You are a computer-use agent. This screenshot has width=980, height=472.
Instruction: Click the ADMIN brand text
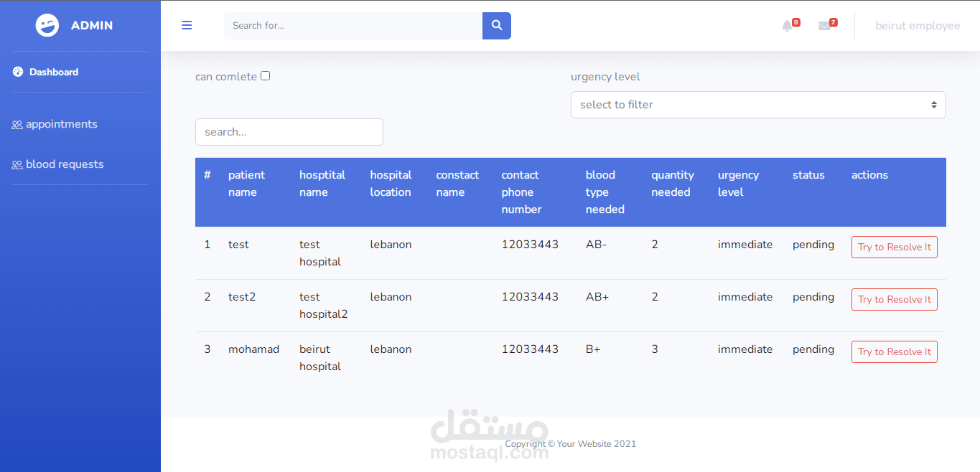pos(92,25)
